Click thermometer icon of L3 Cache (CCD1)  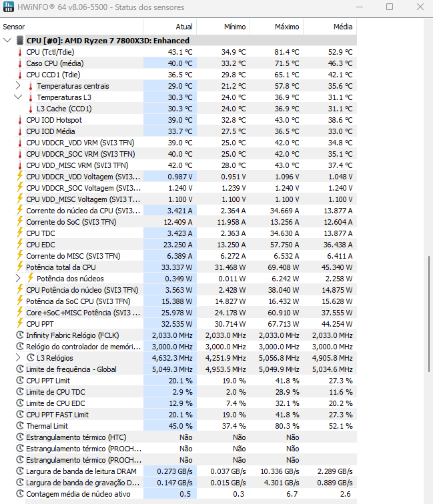click(x=31, y=109)
